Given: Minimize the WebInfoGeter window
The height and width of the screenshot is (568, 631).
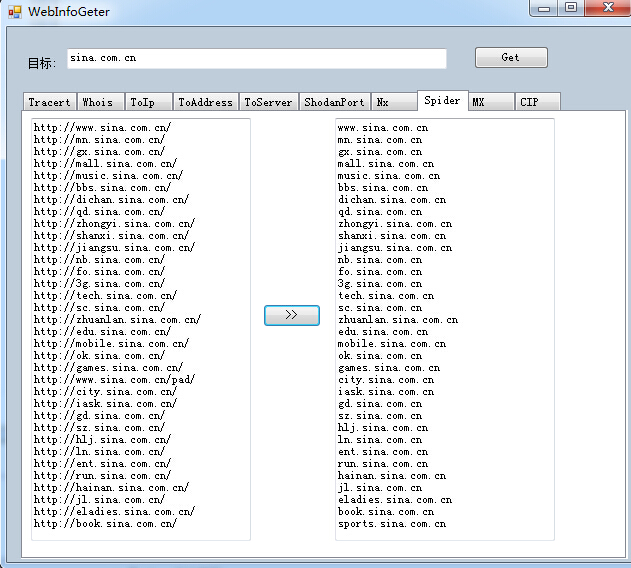Looking at the screenshot, I should 544,8.
